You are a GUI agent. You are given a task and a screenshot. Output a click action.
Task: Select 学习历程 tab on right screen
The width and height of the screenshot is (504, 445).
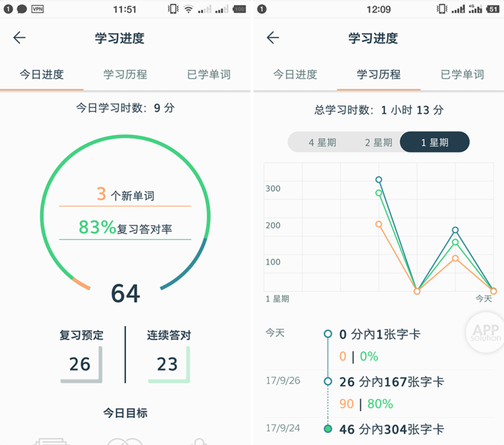pyautogui.click(x=379, y=75)
